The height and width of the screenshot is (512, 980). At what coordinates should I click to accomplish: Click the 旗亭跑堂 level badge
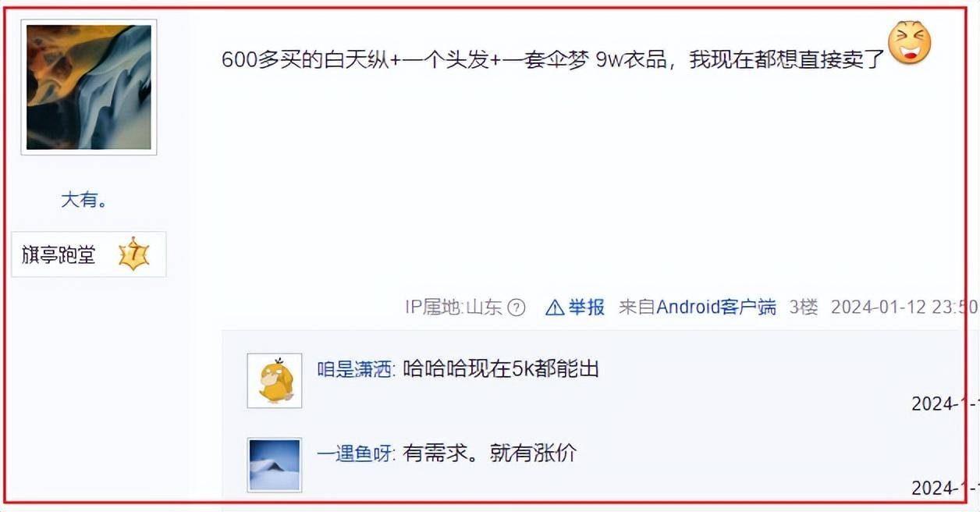pyautogui.click(x=89, y=254)
